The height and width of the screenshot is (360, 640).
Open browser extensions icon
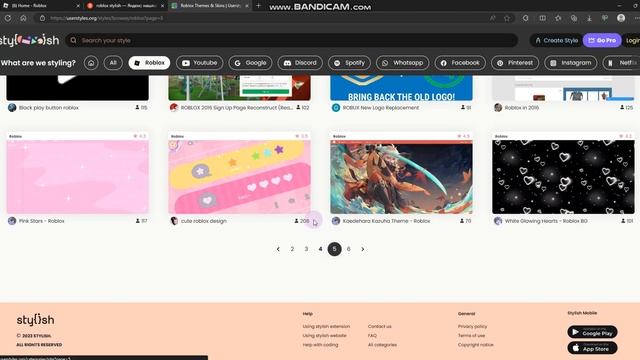[x=526, y=18]
